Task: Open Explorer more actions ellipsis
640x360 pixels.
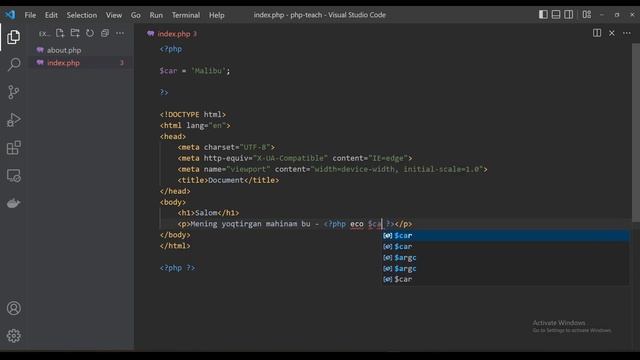Action: coord(120,33)
